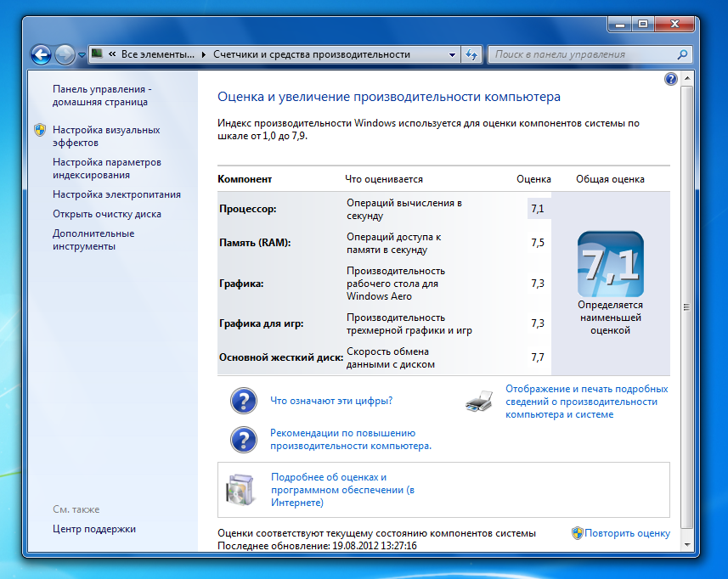The image size is (728, 579).
Task: Open 'Центр поддержки' in sidebar
Action: pos(94,529)
